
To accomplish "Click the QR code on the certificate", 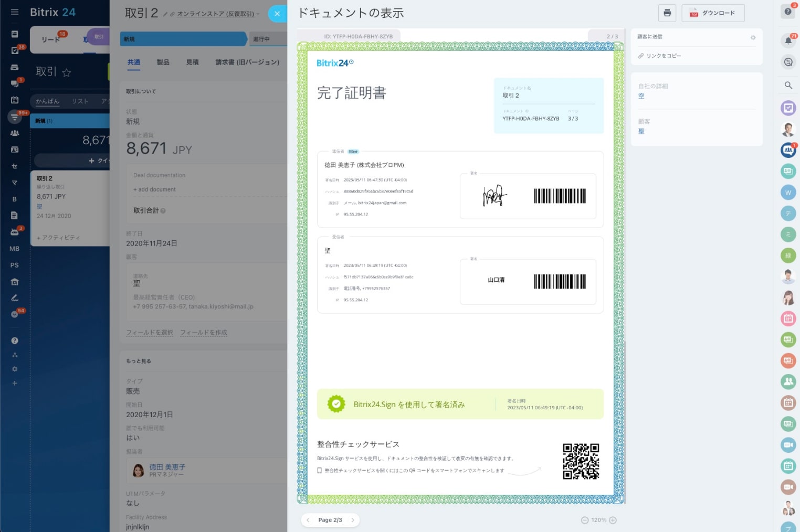I will 581,461.
